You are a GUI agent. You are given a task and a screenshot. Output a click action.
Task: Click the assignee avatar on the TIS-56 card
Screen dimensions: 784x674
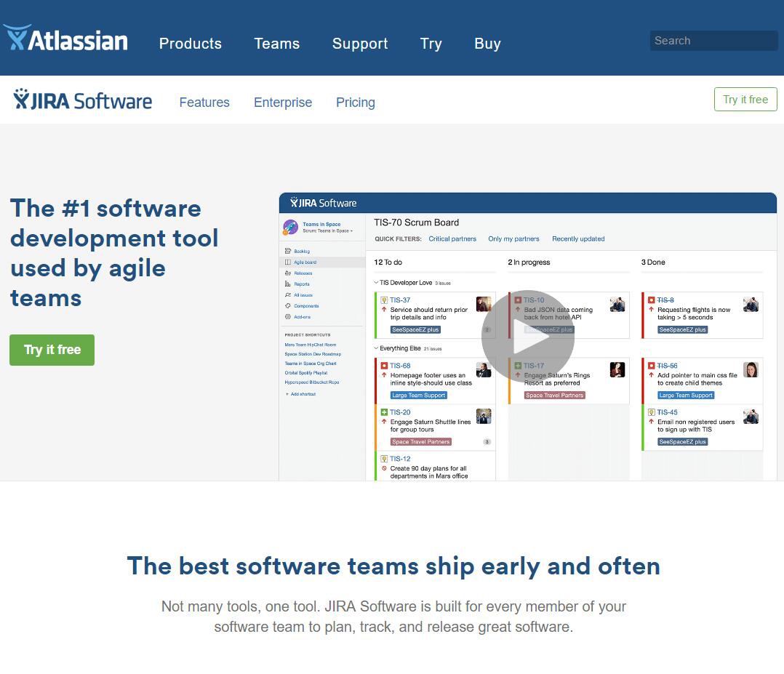(x=751, y=369)
